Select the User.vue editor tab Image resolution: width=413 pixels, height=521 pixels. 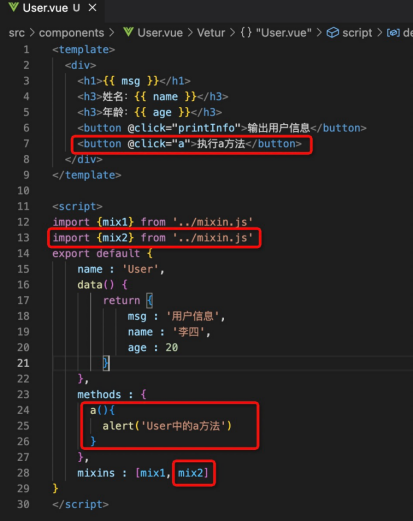click(x=53, y=8)
